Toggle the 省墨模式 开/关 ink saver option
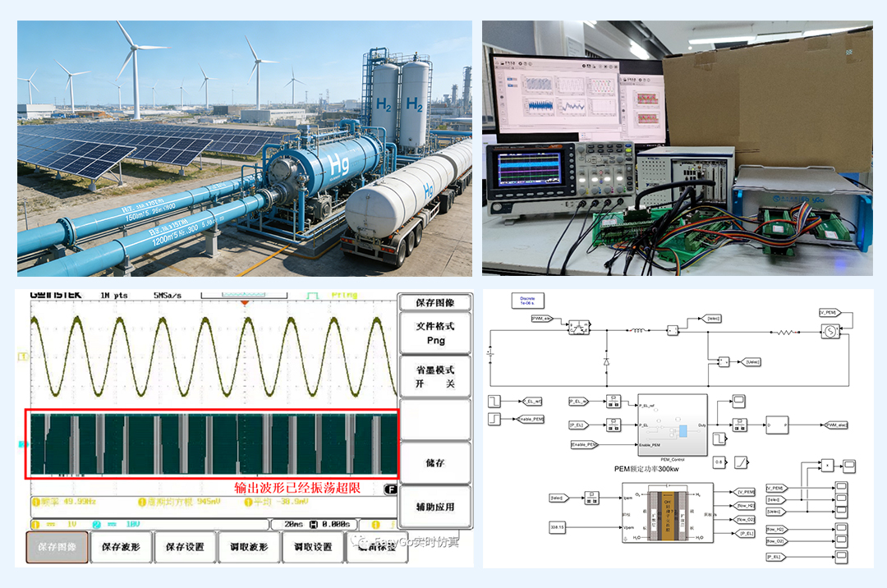887x588 pixels. coord(435,377)
